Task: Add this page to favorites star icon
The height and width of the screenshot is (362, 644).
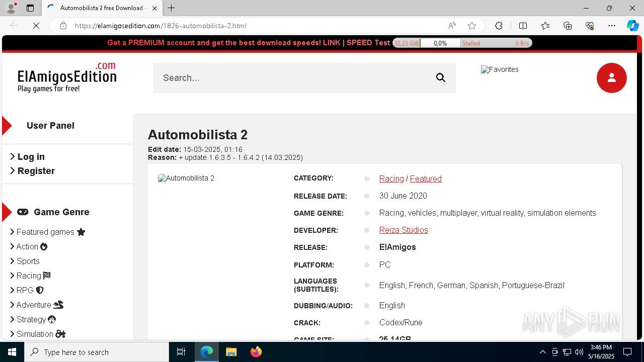Action: pyautogui.click(x=472, y=26)
